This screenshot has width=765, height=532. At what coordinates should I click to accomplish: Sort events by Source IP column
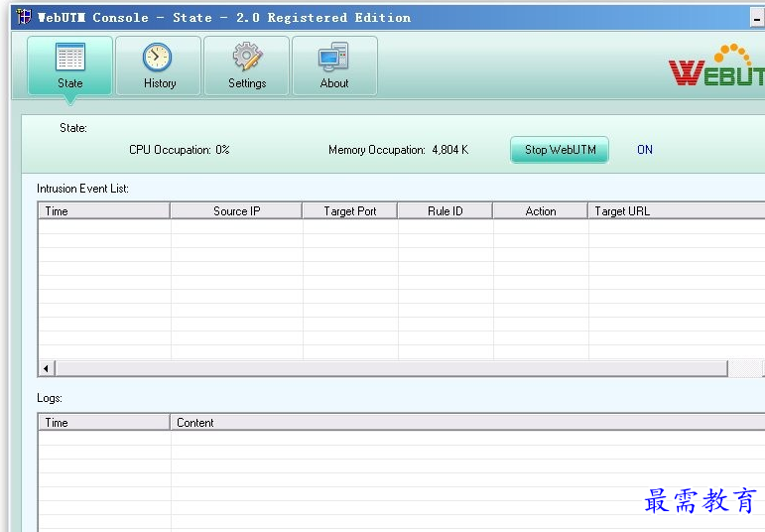[x=236, y=210]
